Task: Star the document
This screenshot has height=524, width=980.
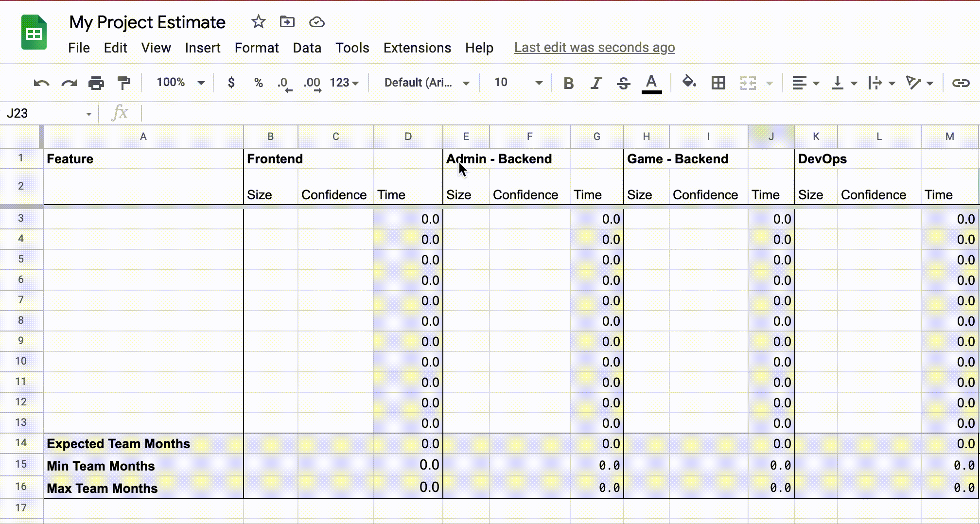Action: (x=258, y=22)
